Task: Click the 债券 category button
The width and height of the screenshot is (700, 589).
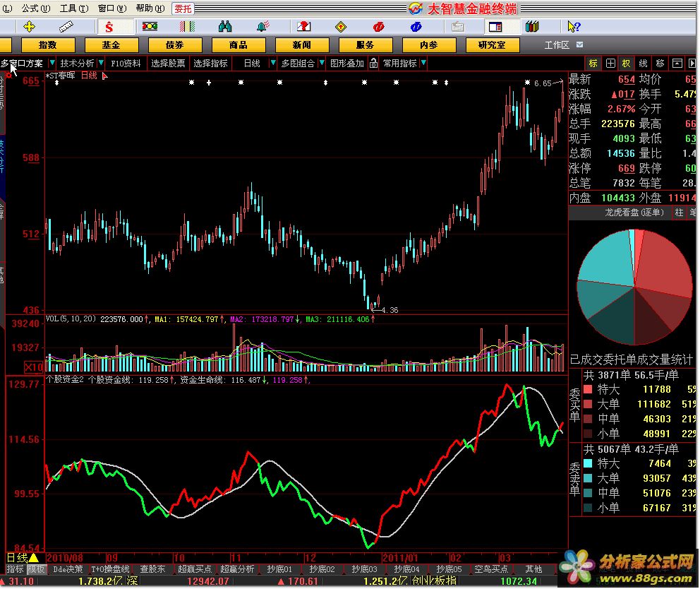Action: click(174, 44)
